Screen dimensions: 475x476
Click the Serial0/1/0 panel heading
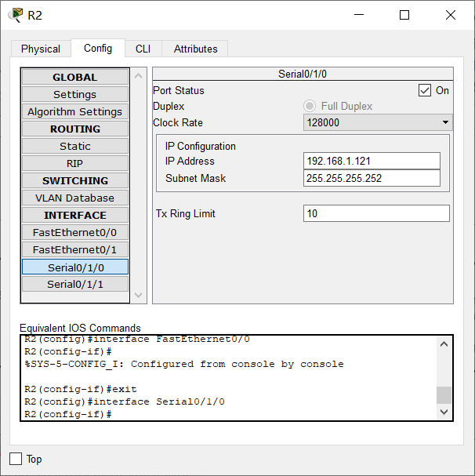(303, 74)
